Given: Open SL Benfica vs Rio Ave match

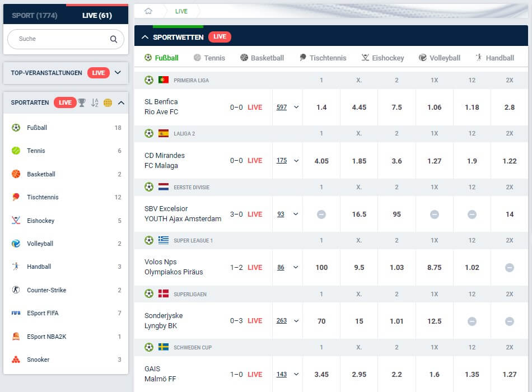Looking at the screenshot, I should point(161,107).
